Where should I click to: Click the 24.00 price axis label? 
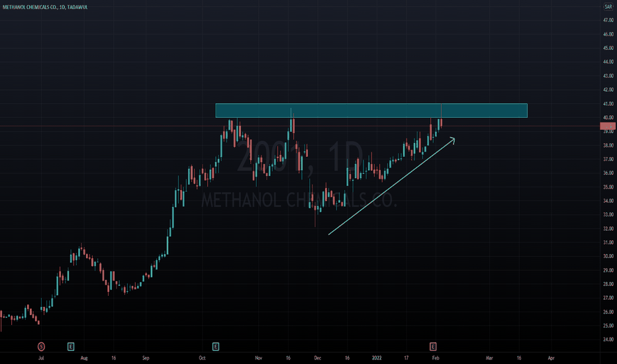pos(608,340)
